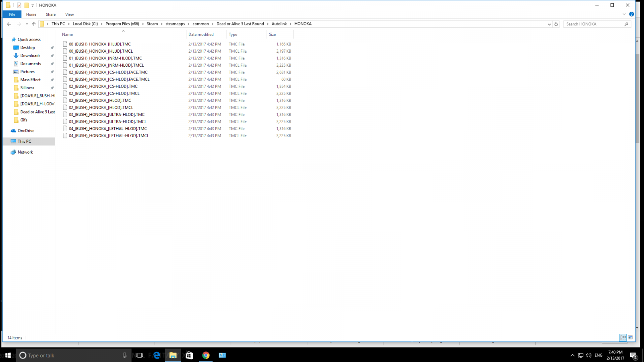Go up one folder level
This screenshot has width=644, height=362.
point(33,24)
